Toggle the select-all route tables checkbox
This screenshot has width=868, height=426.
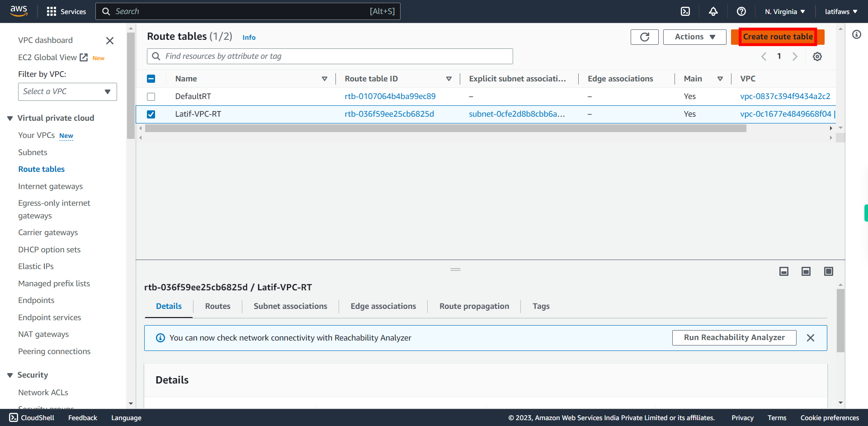(x=151, y=79)
